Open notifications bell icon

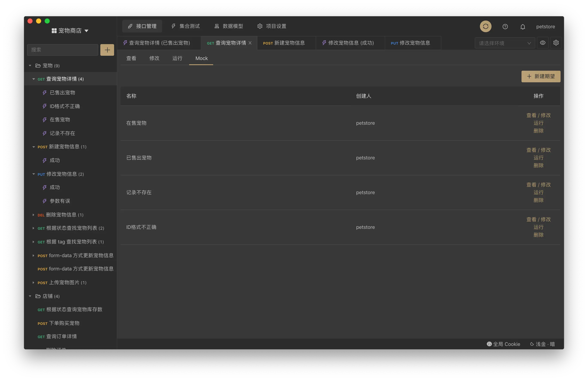(523, 27)
